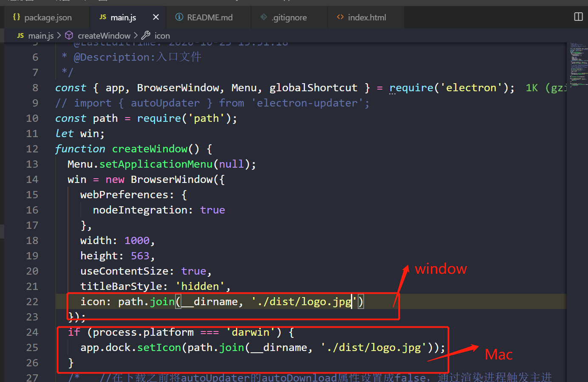Screen dimensions: 588x382
Task: Place cursor in './dist/logo.jpg' on line 22
Action: 304,302
